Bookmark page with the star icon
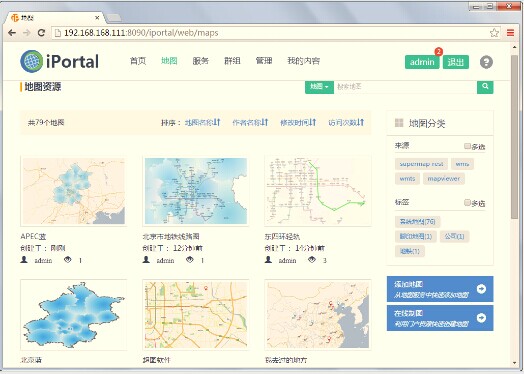Image resolution: width=524 pixels, height=374 pixels. (x=494, y=33)
